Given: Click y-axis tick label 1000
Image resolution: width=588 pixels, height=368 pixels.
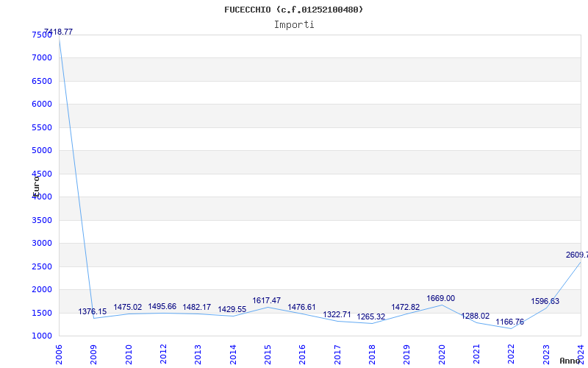Looking at the screenshot, I should coord(42,336).
